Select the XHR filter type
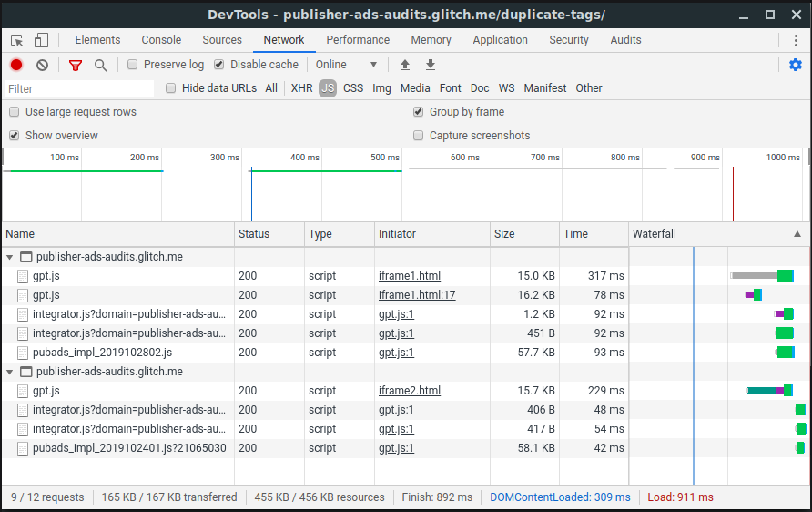Screen dimensions: 812x512 tap(301, 88)
